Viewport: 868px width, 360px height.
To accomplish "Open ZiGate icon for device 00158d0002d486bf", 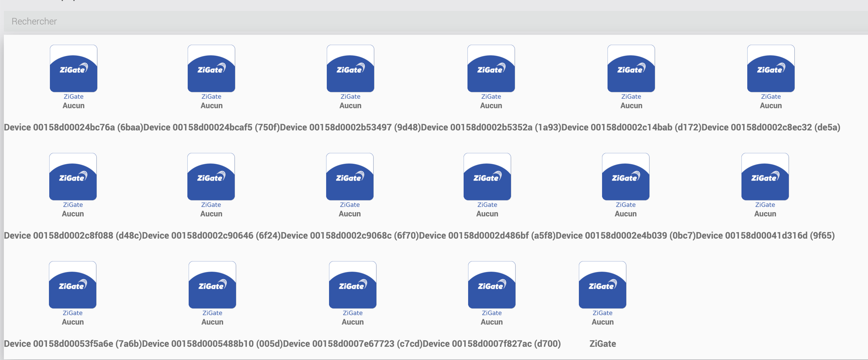I will point(487,177).
